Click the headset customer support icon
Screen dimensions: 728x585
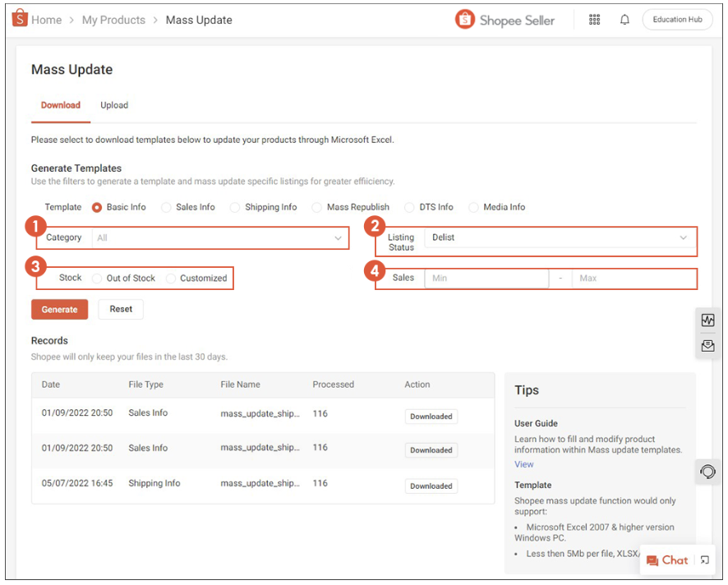[707, 472]
